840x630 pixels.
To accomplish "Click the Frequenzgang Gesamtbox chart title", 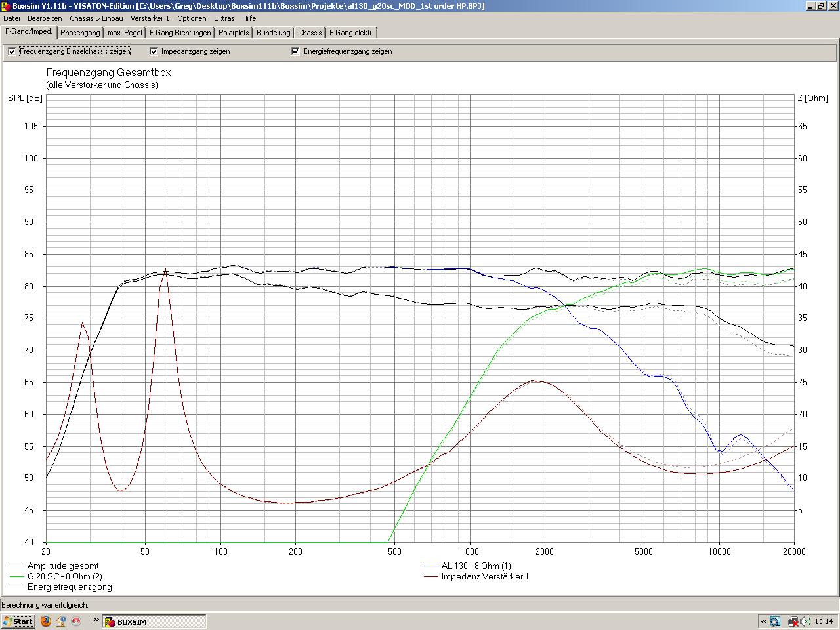I will tap(108, 72).
